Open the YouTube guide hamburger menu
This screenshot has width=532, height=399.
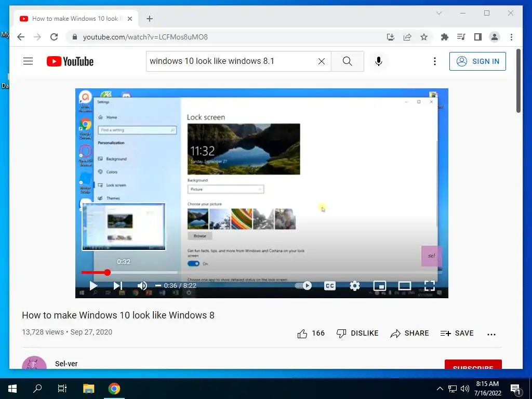28,61
